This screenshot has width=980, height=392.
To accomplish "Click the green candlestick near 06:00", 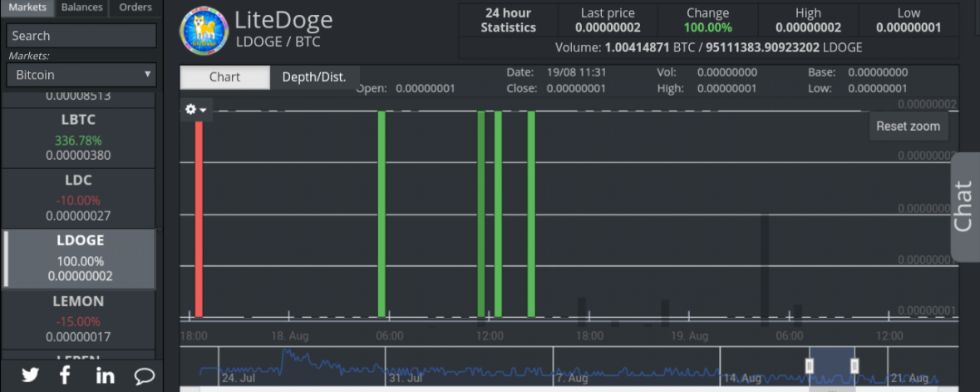I will (382, 214).
